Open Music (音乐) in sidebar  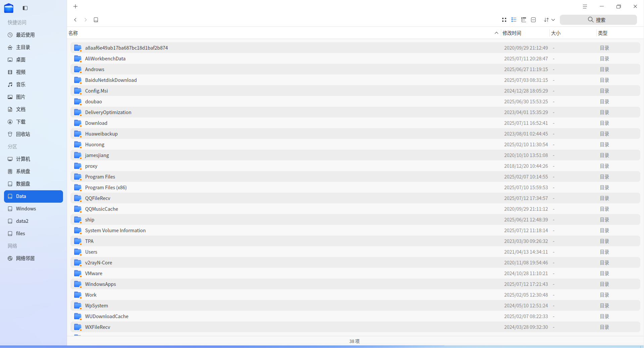34,85
